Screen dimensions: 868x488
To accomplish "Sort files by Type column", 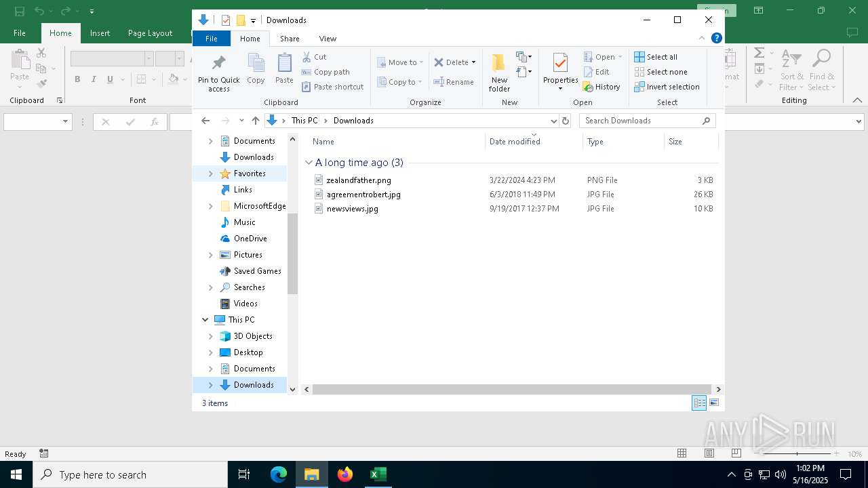I will (x=623, y=141).
